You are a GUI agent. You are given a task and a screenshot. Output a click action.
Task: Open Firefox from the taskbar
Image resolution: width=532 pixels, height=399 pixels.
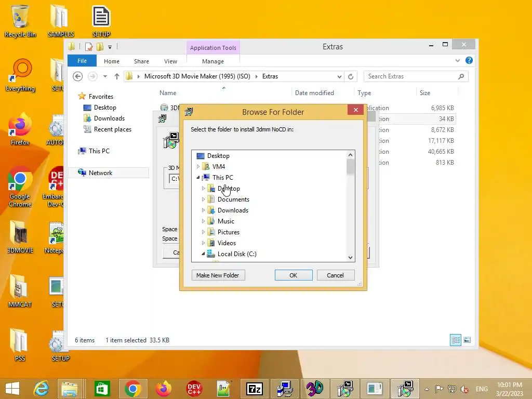pyautogui.click(x=163, y=389)
